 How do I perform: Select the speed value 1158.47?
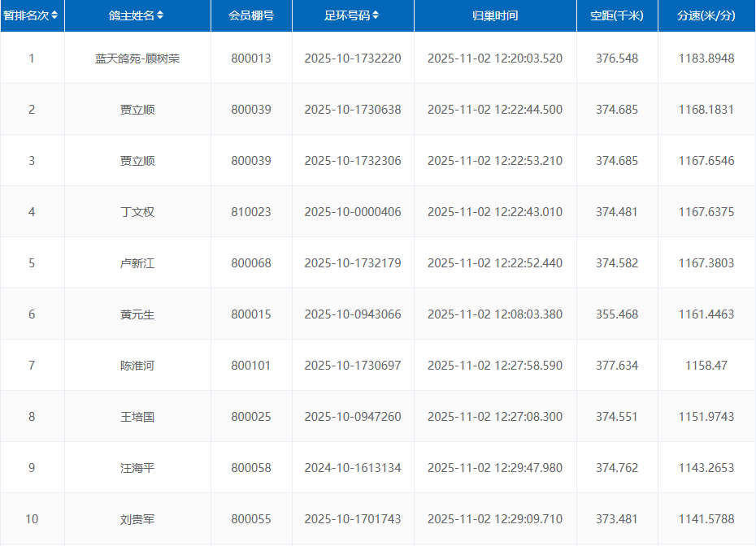(x=706, y=366)
